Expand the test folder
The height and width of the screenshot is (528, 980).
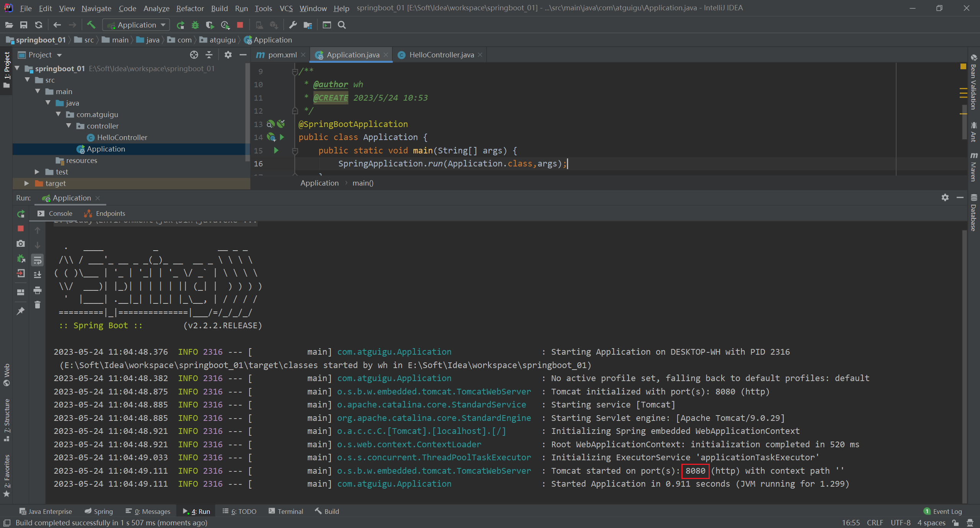tap(37, 172)
